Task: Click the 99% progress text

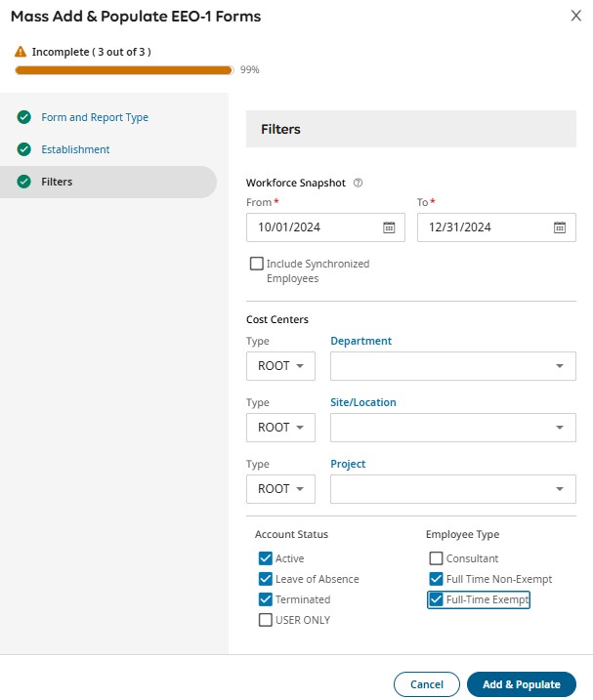Action: (249, 69)
